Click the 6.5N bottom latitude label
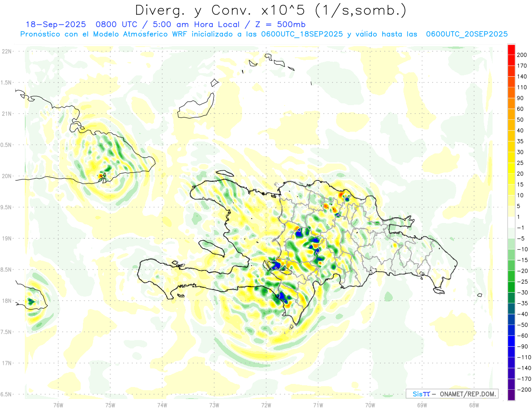The image size is (532, 411). pyautogui.click(x=7, y=394)
